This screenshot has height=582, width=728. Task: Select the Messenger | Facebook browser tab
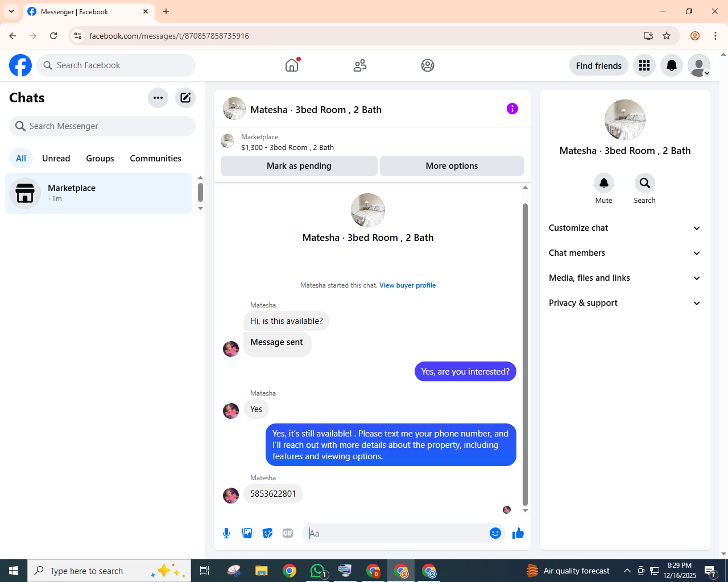tap(89, 11)
